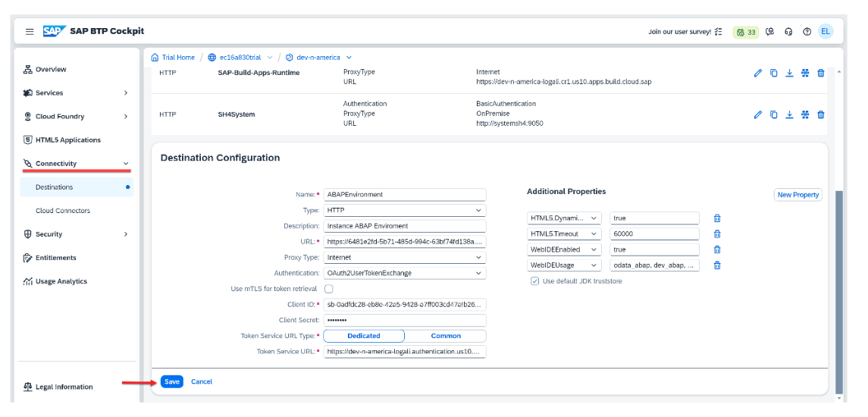Delete the HTML5.Timeout property

[x=717, y=234]
